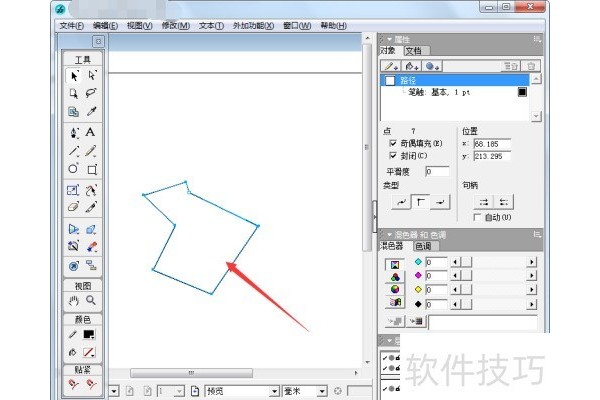The height and width of the screenshot is (400, 600).
Task: Open the add fill dropdown
Action: coord(412,66)
